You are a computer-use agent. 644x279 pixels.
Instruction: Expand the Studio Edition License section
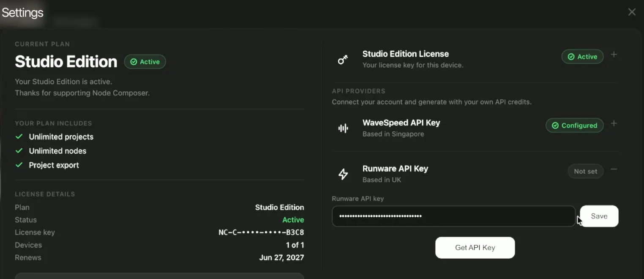tap(614, 55)
